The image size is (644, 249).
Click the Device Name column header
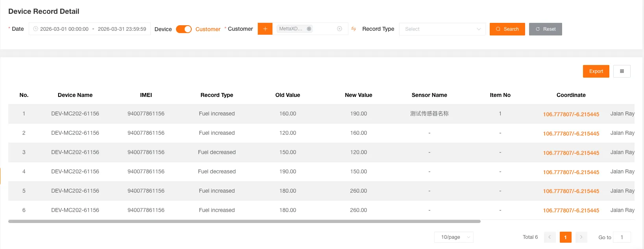[75, 95]
